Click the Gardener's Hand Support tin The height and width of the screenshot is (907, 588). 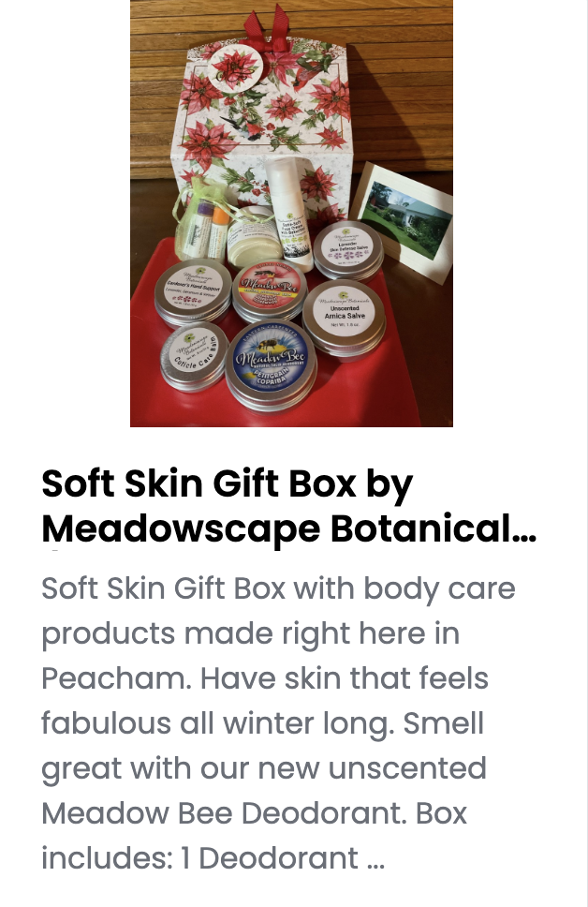[x=193, y=291]
